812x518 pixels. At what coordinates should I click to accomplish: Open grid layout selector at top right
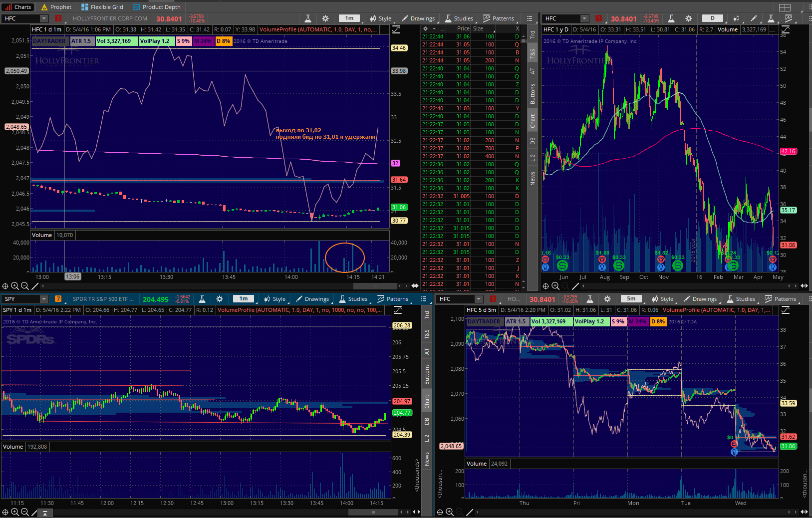(x=785, y=7)
